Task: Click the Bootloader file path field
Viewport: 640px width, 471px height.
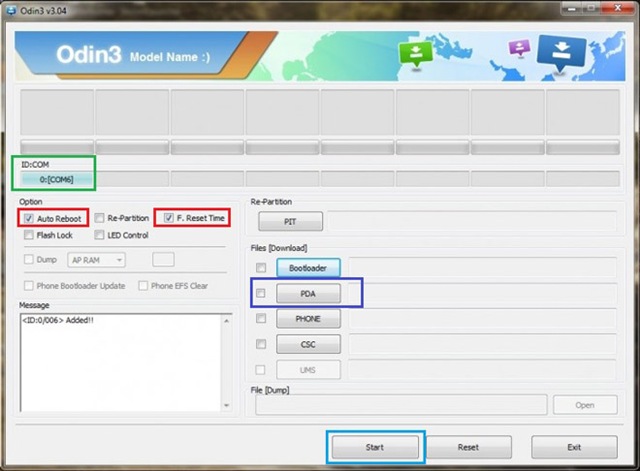Action: click(x=482, y=268)
